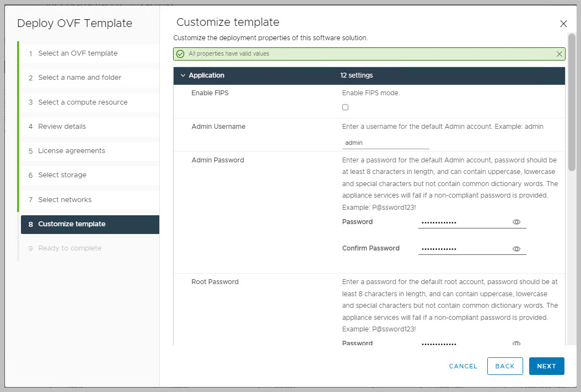
Task: Close the Deploy OVF Template dialog
Action: tap(563, 24)
